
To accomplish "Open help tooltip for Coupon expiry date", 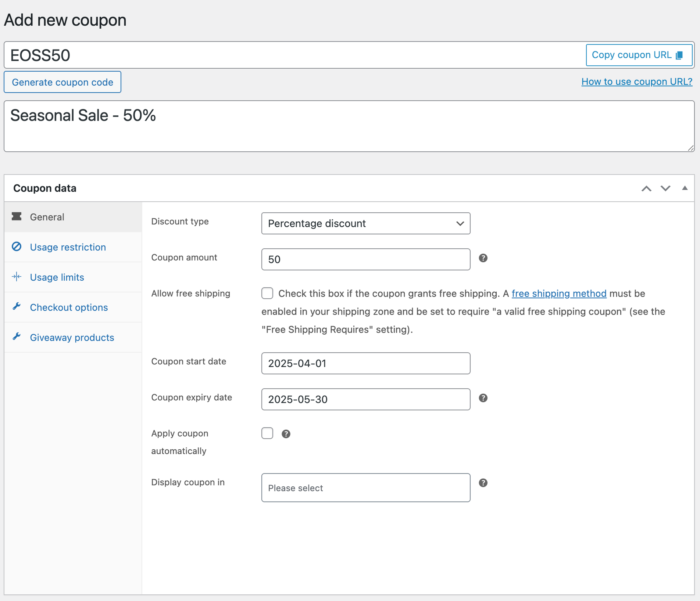I will tap(483, 398).
